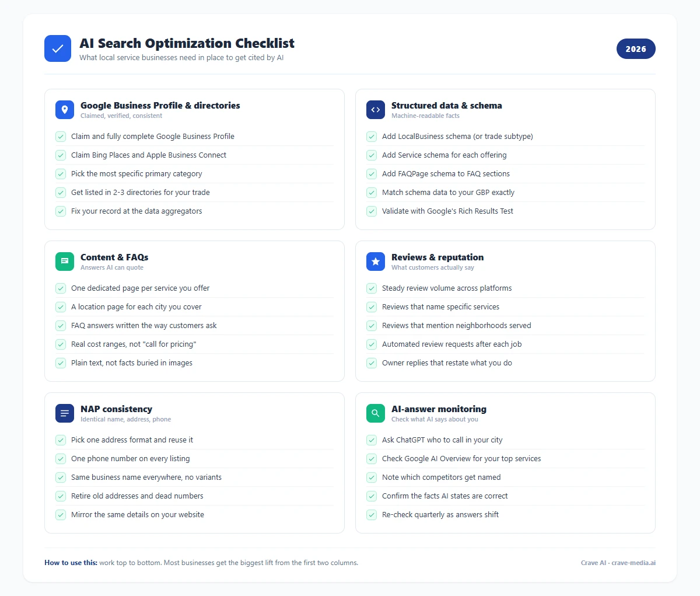Toggle checkbox for 'One dedicated page per service you offer'
The image size is (700, 596).
pos(61,288)
